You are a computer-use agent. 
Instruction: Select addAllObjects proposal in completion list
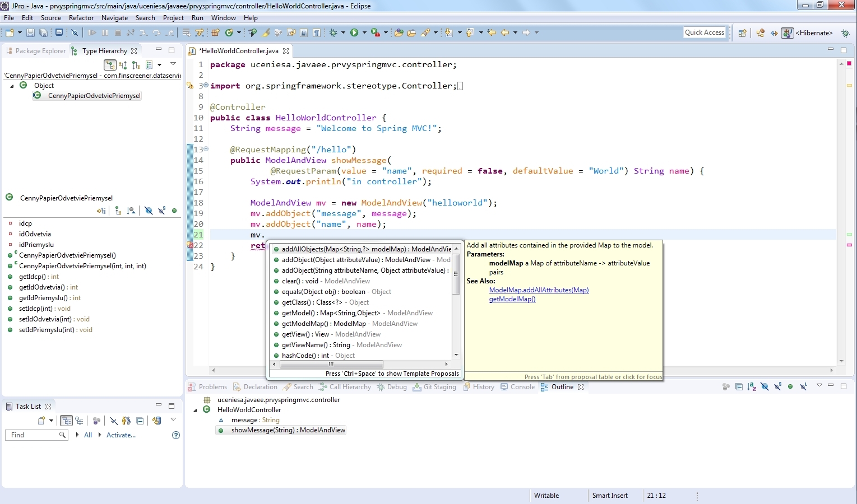pyautogui.click(x=362, y=249)
